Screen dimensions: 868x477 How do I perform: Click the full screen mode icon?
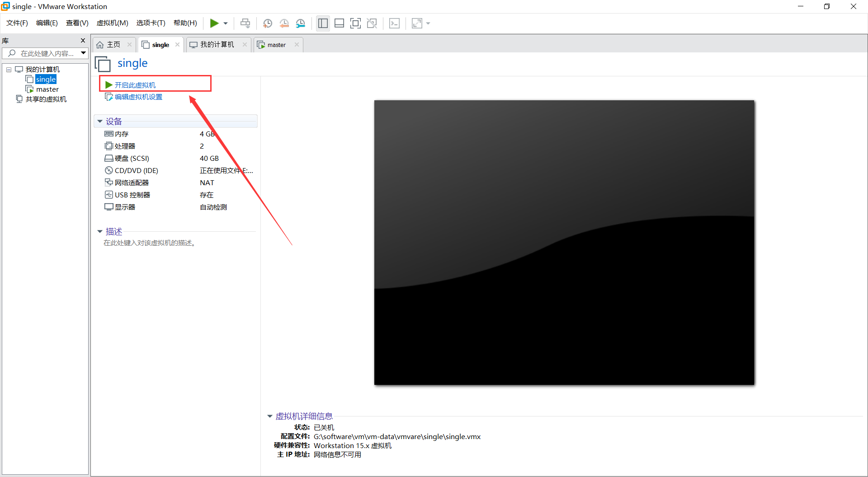pos(355,23)
